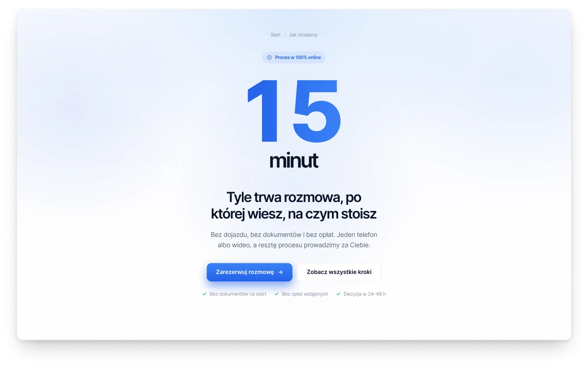Click the text Bez opłat wstępnych

coord(305,294)
